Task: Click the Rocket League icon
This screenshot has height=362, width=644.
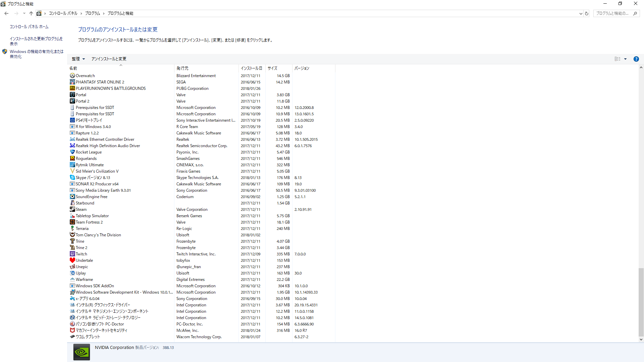Action: (x=72, y=152)
